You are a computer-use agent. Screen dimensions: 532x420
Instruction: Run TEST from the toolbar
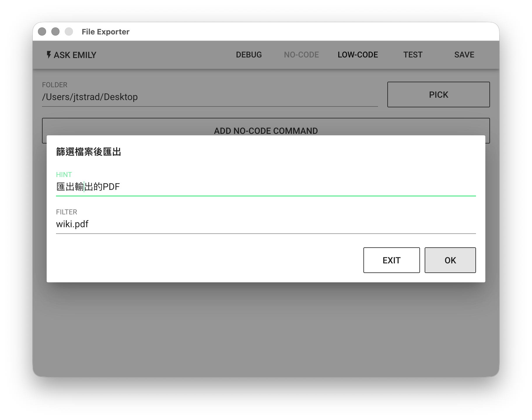click(x=413, y=55)
